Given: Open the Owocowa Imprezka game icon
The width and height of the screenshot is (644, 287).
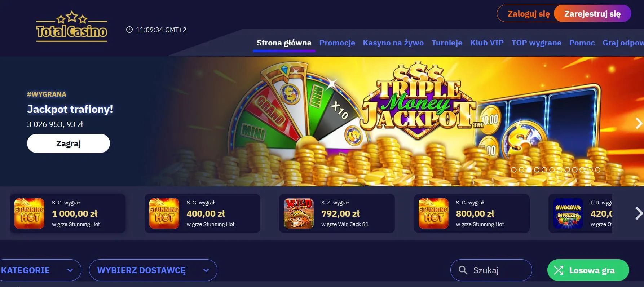Looking at the screenshot, I should click(568, 213).
